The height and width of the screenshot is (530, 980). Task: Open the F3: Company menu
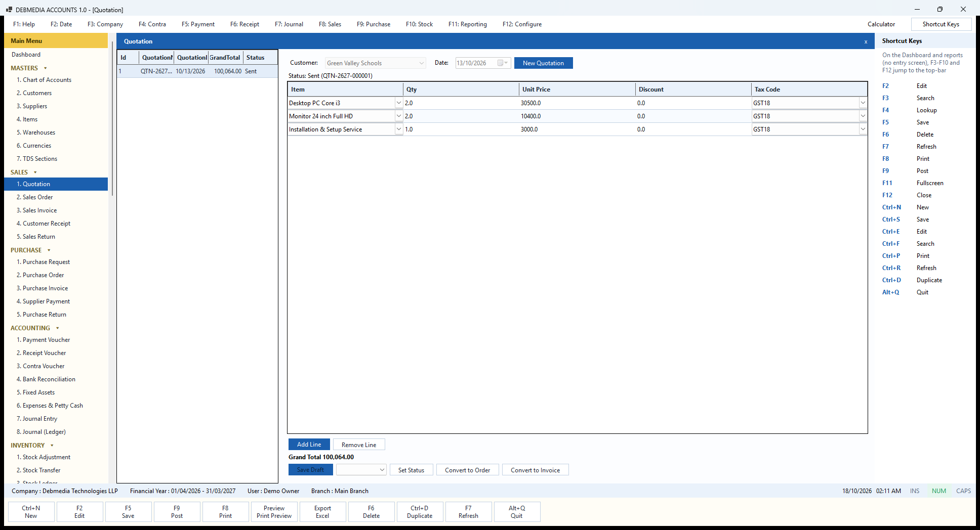click(105, 24)
